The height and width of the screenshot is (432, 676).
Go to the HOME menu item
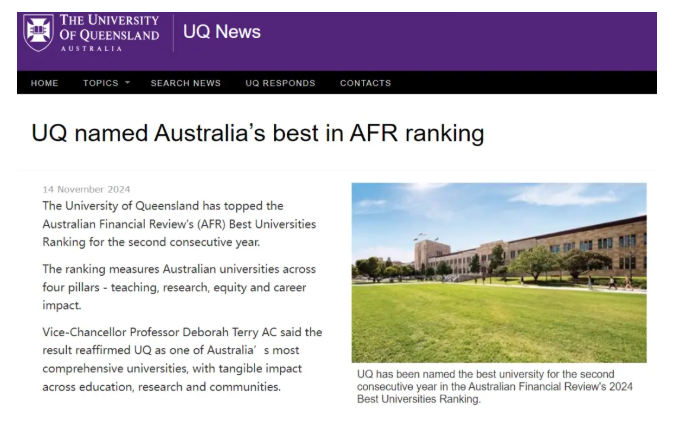click(x=44, y=83)
